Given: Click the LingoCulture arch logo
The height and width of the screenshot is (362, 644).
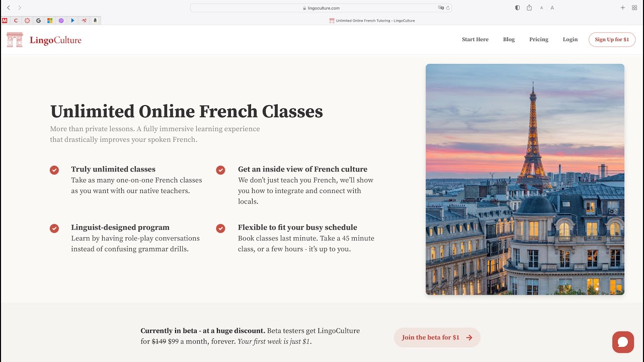Looking at the screenshot, I should point(15,40).
